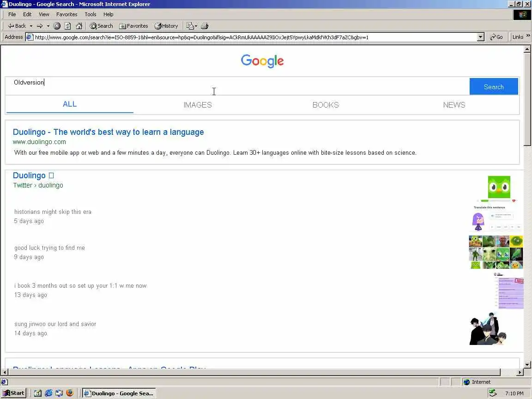Launch Outlook Express from quick launch

point(59,393)
